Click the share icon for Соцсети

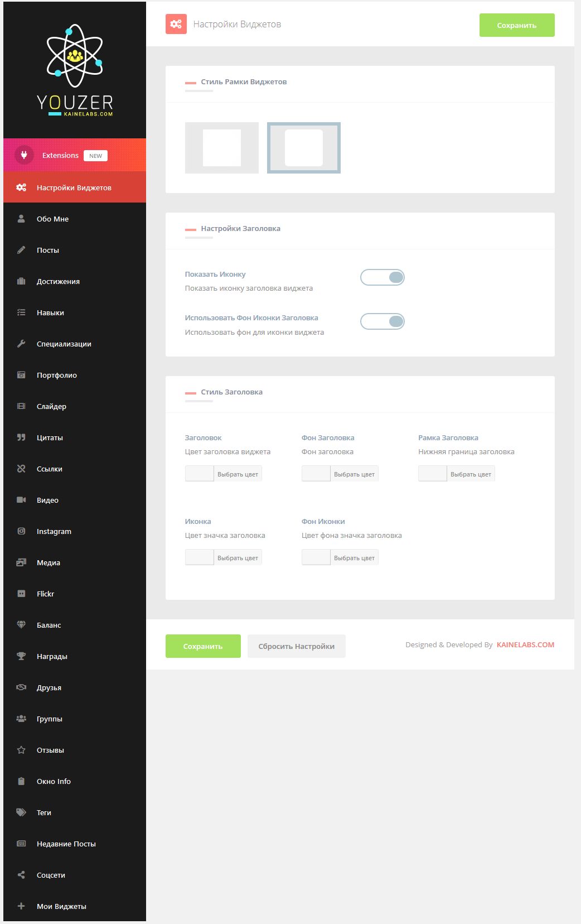coord(21,875)
